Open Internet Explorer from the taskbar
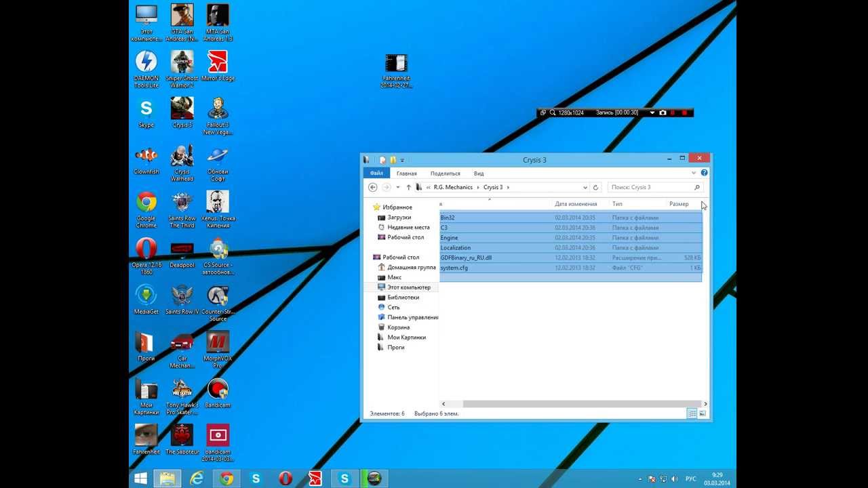This screenshot has width=868, height=488. (x=196, y=479)
